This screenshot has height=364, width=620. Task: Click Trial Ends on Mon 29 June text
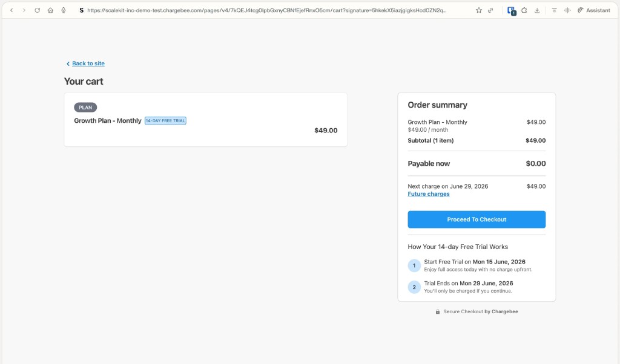[469, 283]
